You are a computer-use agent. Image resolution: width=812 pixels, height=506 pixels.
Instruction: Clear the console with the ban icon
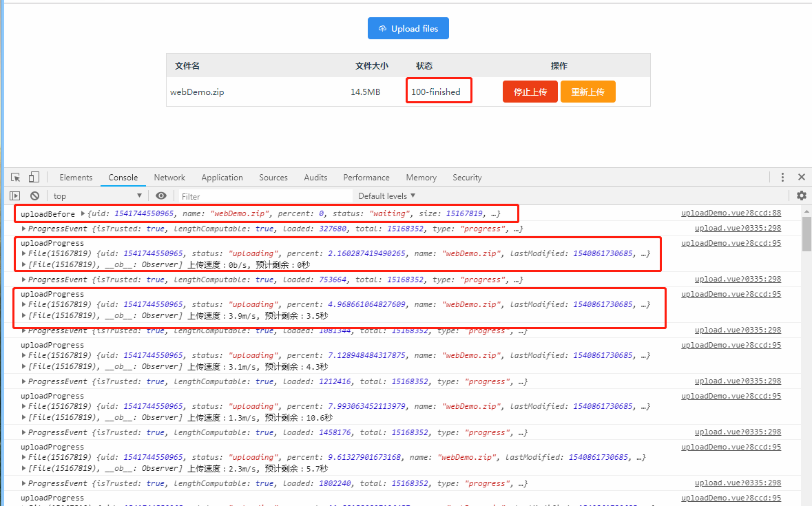[34, 196]
